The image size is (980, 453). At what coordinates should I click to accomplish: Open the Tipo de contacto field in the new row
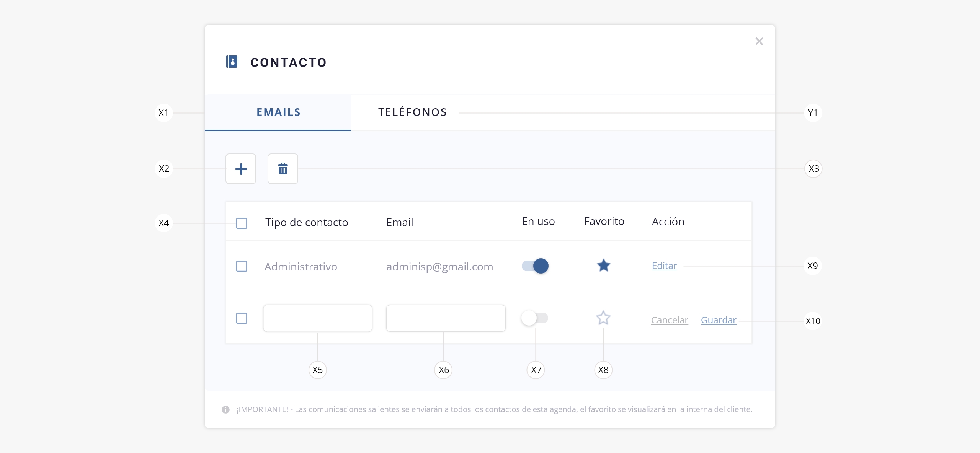[317, 318]
